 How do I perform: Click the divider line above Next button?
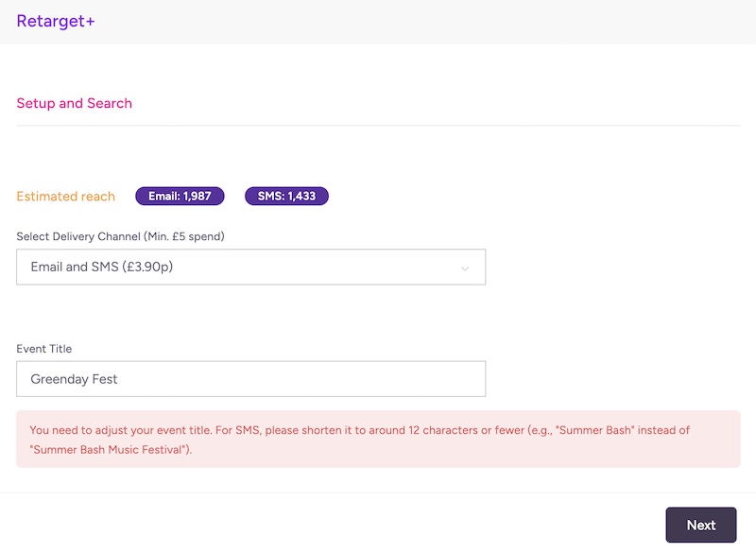pyautogui.click(x=378, y=492)
